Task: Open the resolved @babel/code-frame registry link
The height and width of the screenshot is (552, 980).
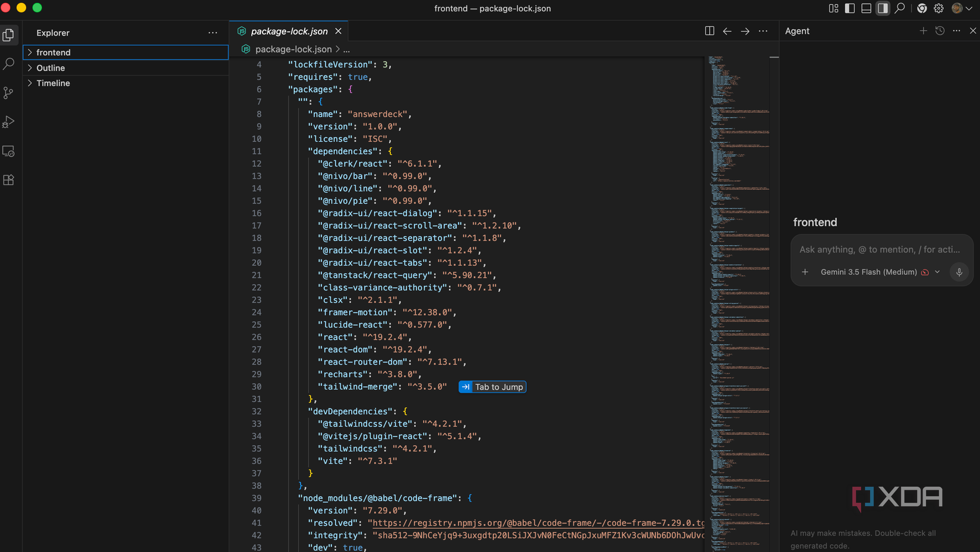Action: pos(538,523)
